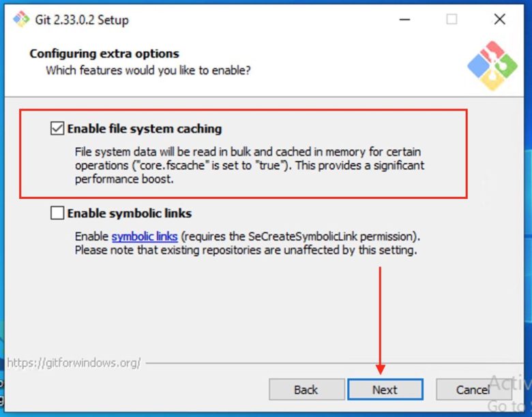Click the disabled maximize button
Screen dimensions: 532x417
tap(452, 19)
